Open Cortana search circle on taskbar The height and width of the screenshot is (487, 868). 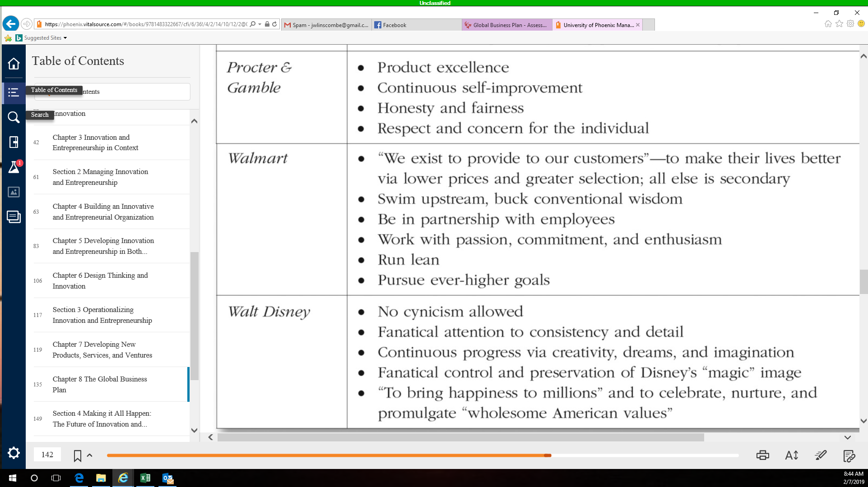[x=34, y=478]
